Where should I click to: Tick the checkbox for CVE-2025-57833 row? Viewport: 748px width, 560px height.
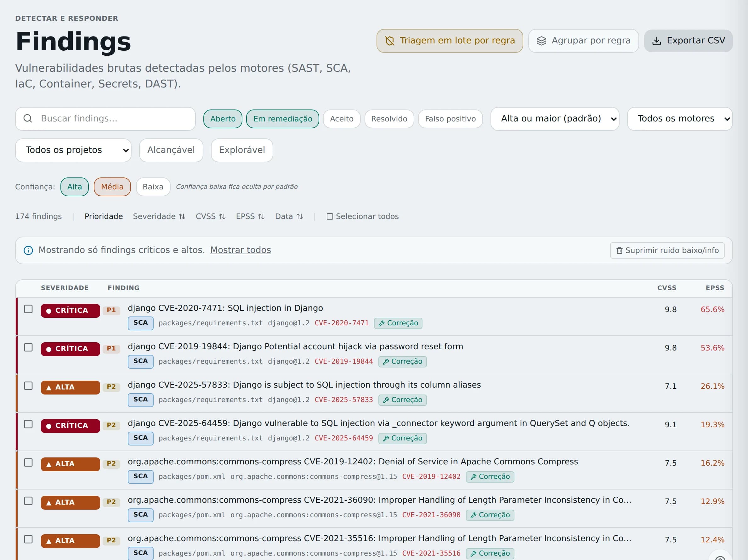tap(28, 386)
